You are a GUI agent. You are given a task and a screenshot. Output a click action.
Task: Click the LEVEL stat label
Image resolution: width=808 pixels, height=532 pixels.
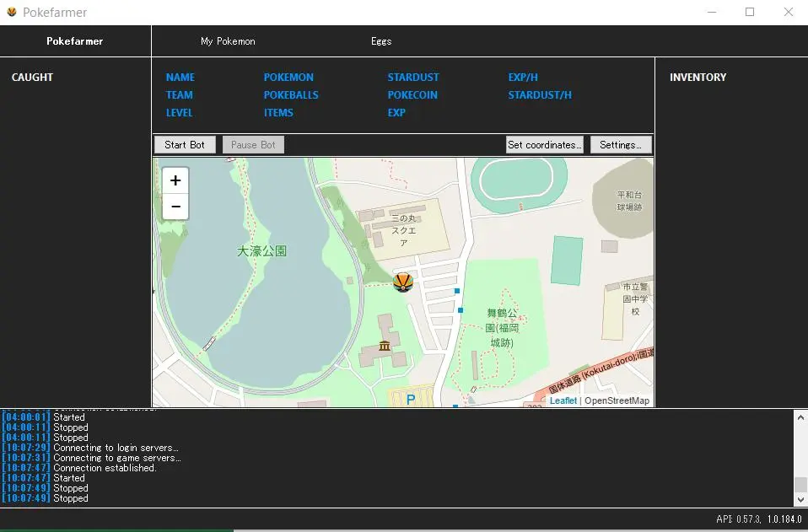click(180, 113)
